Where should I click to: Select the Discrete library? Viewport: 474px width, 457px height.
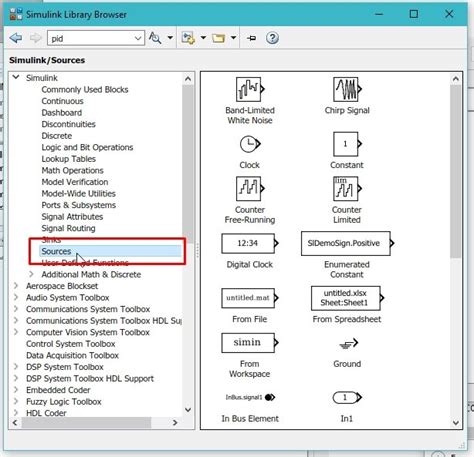(x=57, y=136)
